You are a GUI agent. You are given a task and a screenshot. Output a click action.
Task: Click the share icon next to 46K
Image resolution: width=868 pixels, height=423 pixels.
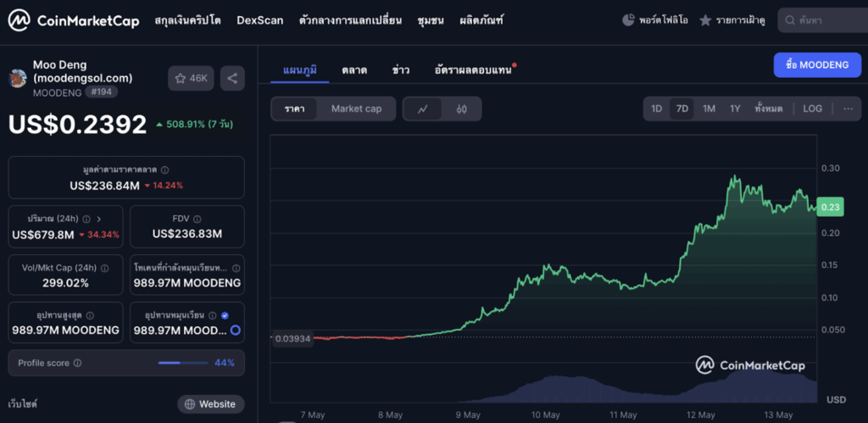[x=232, y=78]
